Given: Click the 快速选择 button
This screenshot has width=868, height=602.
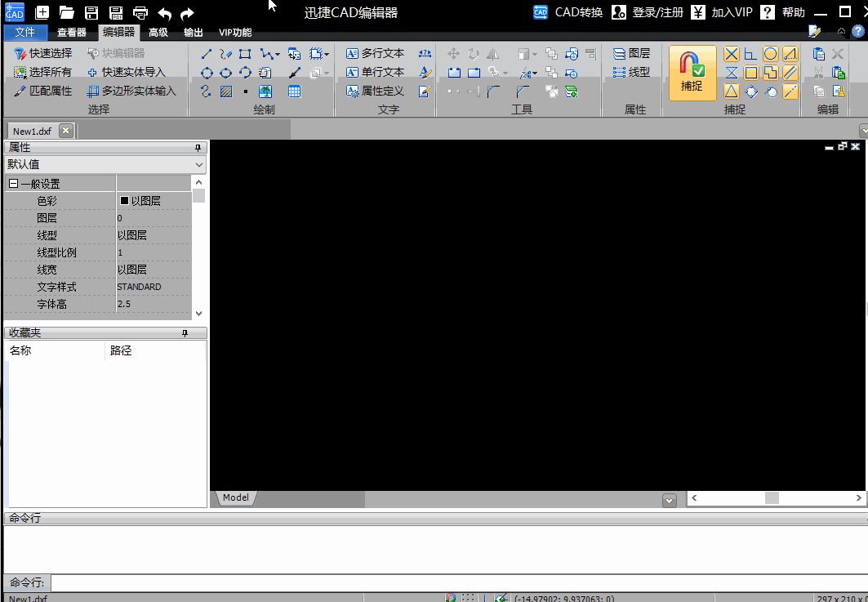Looking at the screenshot, I should click(x=43, y=53).
